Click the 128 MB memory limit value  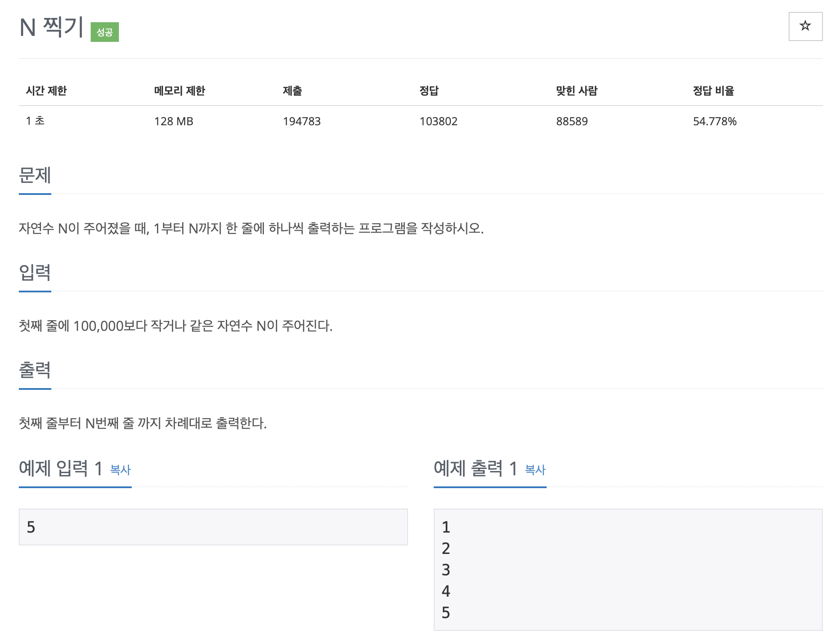click(174, 121)
